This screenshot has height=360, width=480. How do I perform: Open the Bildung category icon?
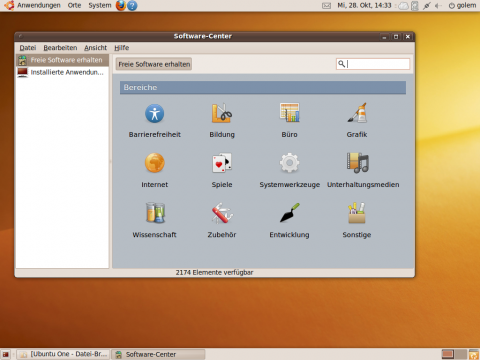[x=222, y=113]
